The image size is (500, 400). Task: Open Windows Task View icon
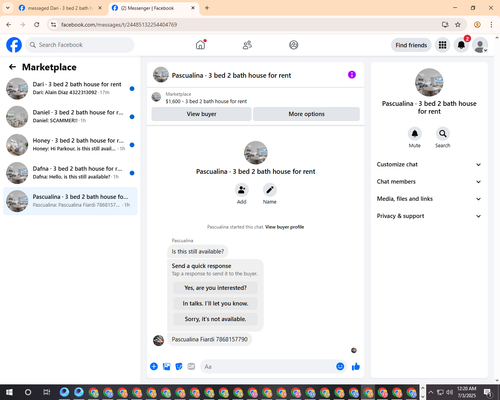(x=47, y=392)
